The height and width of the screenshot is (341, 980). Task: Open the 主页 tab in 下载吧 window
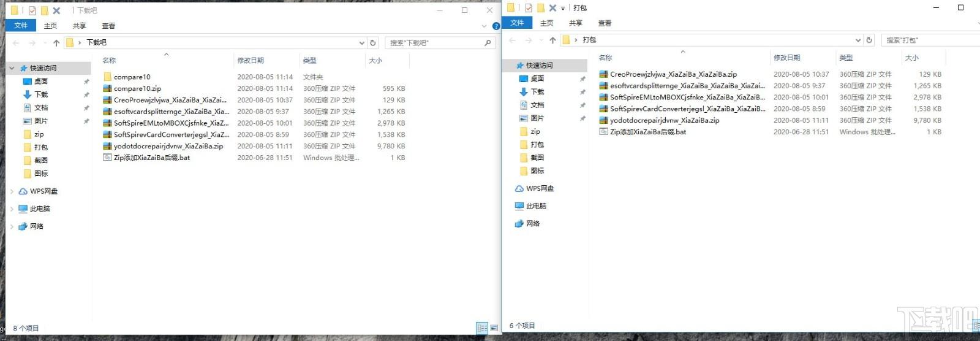50,26
